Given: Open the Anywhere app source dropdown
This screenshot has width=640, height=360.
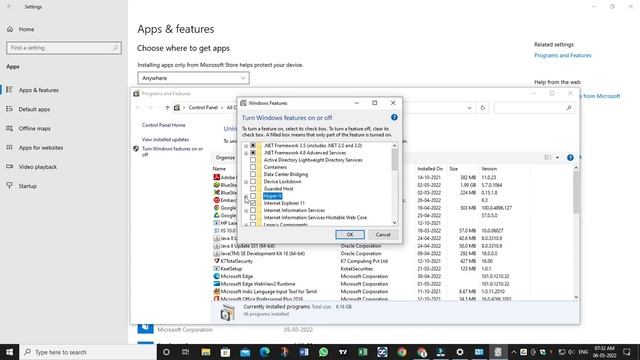Looking at the screenshot, I should click(x=193, y=78).
